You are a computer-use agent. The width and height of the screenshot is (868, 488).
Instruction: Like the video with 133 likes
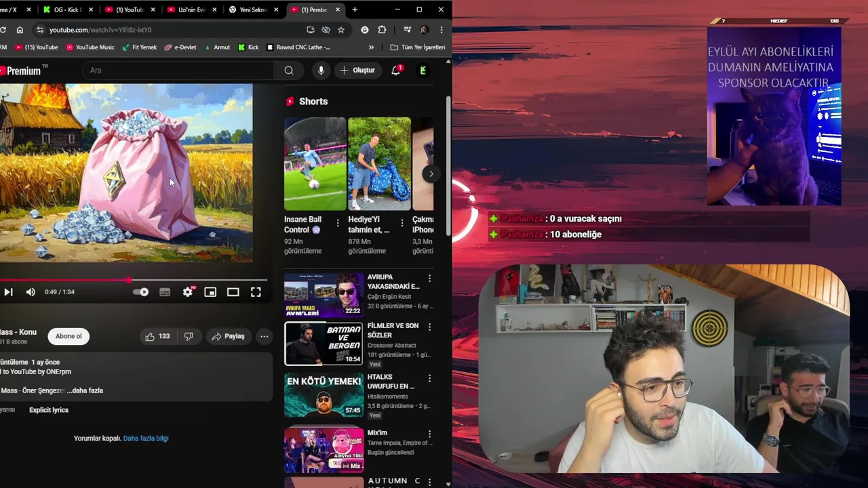157,336
